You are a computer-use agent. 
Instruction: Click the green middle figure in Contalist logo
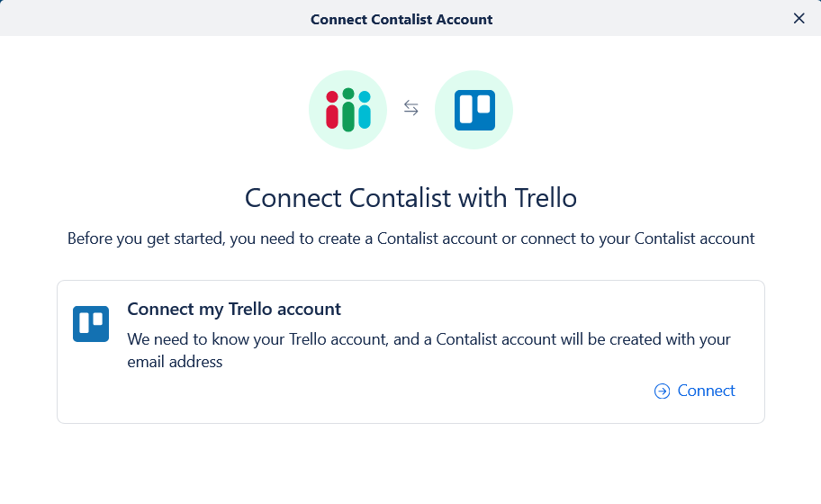tap(347, 110)
